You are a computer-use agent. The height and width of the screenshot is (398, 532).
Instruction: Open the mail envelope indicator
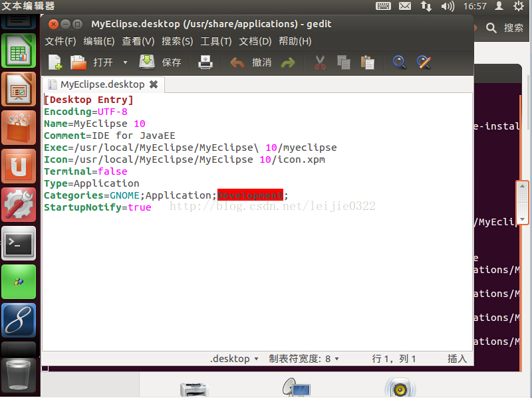405,6
